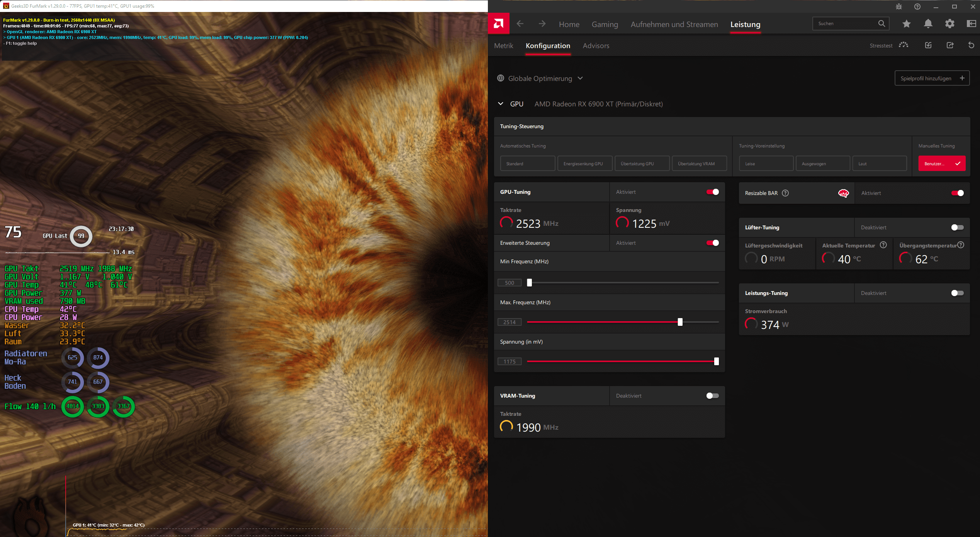The width and height of the screenshot is (980, 537).
Task: Click the Spannung slider handle
Action: click(x=716, y=361)
